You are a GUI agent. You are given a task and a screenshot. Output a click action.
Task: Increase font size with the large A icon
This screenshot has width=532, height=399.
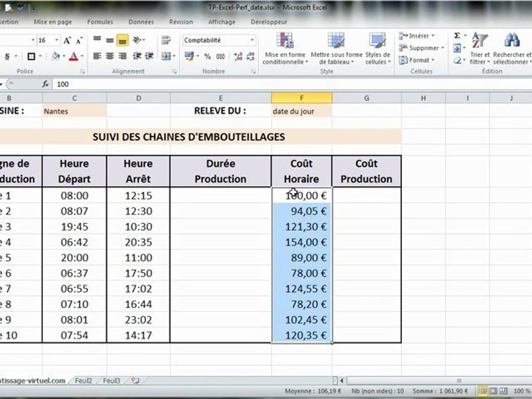coord(67,40)
